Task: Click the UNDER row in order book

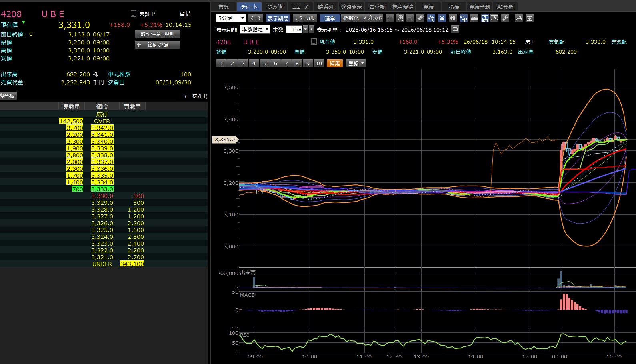Action: (x=104, y=264)
